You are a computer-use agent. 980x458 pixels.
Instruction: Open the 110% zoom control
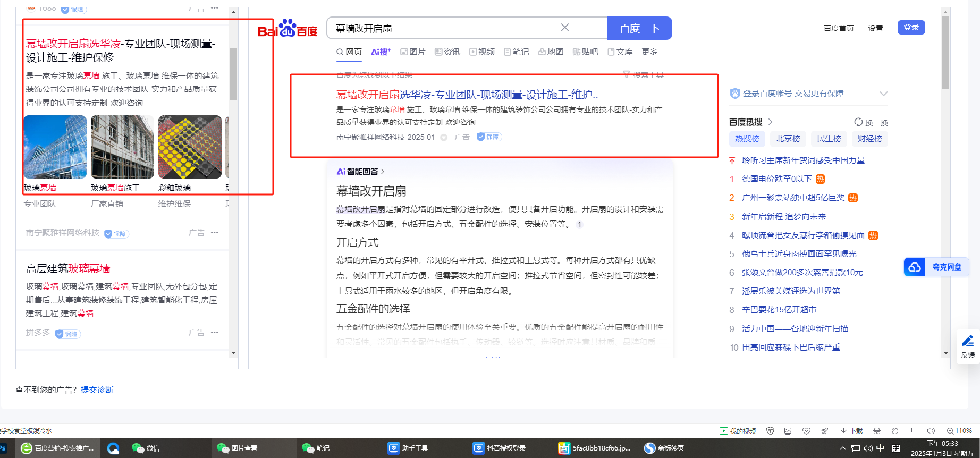(959, 431)
